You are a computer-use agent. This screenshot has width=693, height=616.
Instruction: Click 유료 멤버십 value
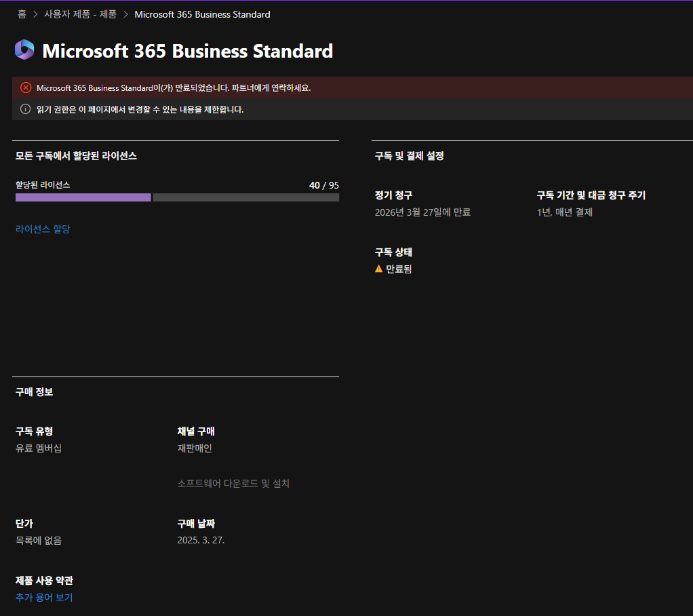39,448
